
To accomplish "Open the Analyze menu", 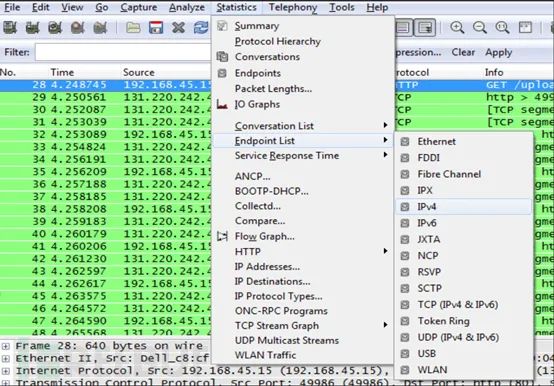I will [187, 7].
